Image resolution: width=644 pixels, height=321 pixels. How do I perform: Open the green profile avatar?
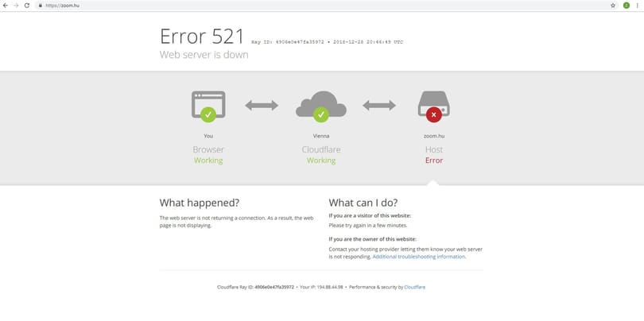click(627, 6)
